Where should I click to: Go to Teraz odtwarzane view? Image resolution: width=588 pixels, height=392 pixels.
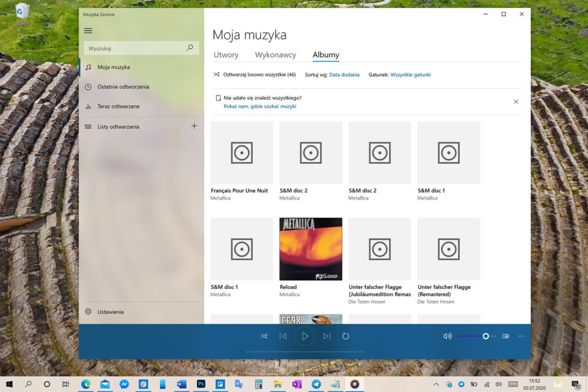141,107
